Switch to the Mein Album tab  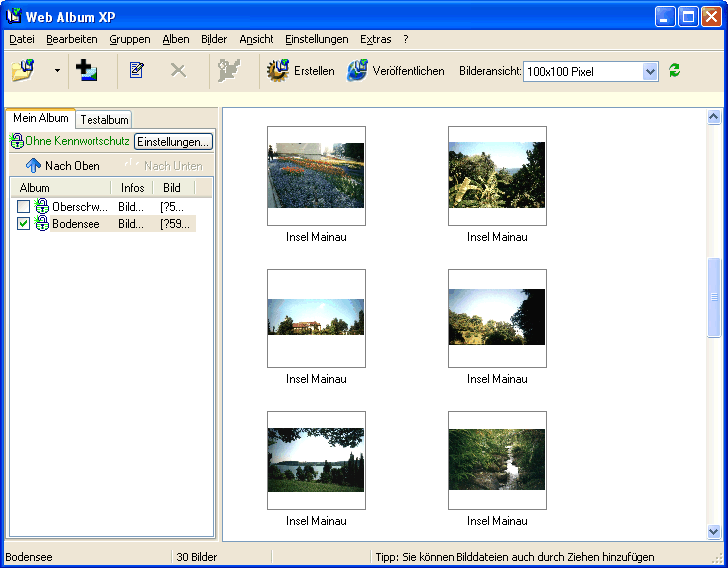(x=41, y=118)
